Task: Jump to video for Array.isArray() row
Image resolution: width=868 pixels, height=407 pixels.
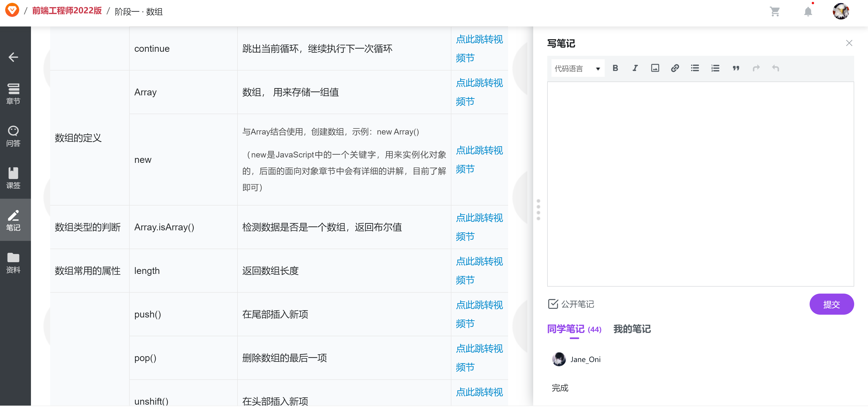Action: [x=479, y=227]
